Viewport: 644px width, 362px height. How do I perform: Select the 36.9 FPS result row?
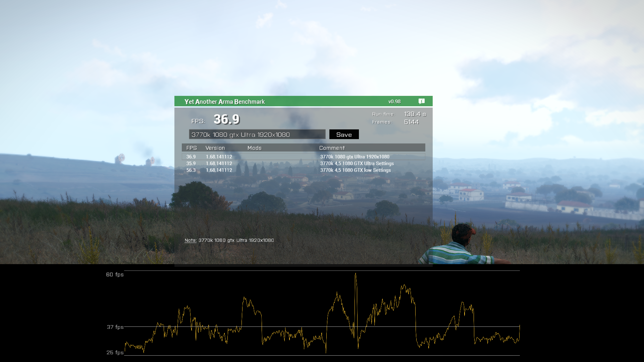303,157
